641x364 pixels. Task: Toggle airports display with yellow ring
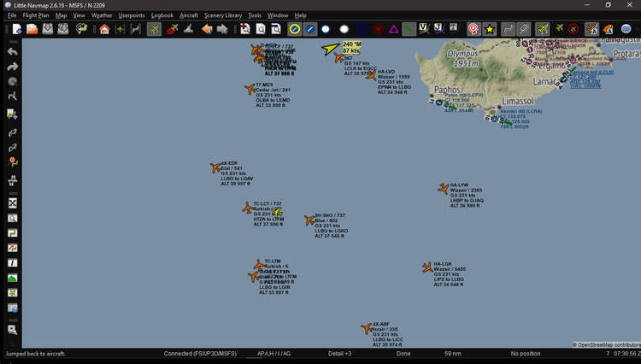[x=295, y=29]
